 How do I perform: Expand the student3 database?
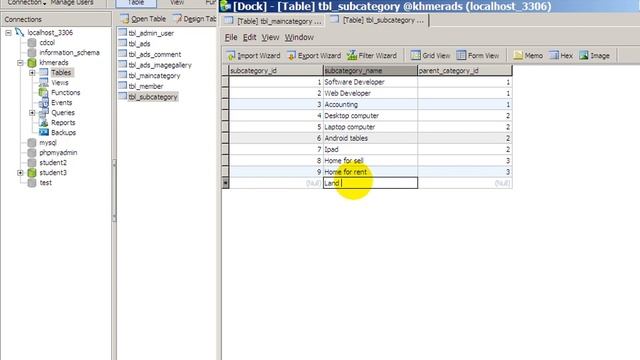click(x=20, y=173)
